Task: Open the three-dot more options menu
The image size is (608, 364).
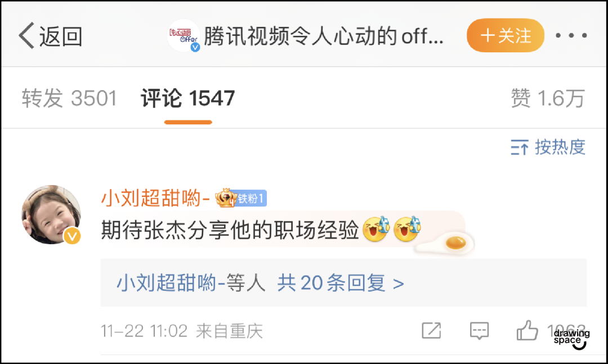Action: (x=571, y=35)
